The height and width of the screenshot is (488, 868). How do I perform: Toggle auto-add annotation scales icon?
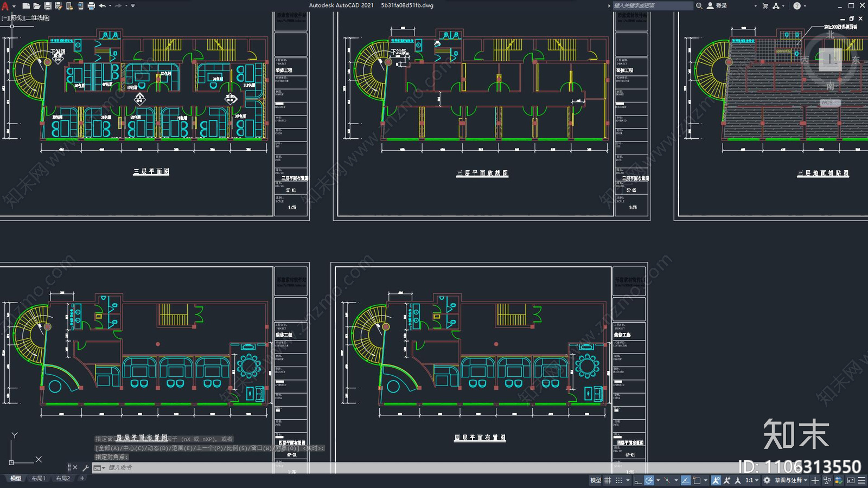coord(727,480)
